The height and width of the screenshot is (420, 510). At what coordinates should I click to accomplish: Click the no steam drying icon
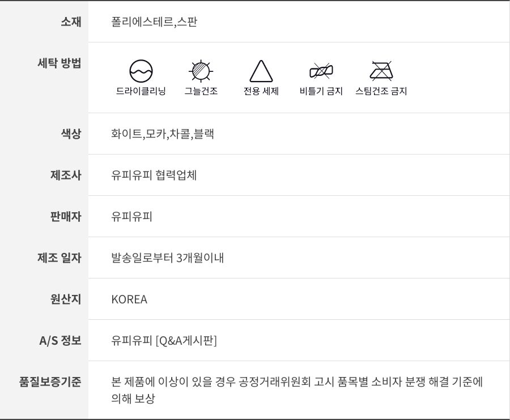[x=381, y=71]
